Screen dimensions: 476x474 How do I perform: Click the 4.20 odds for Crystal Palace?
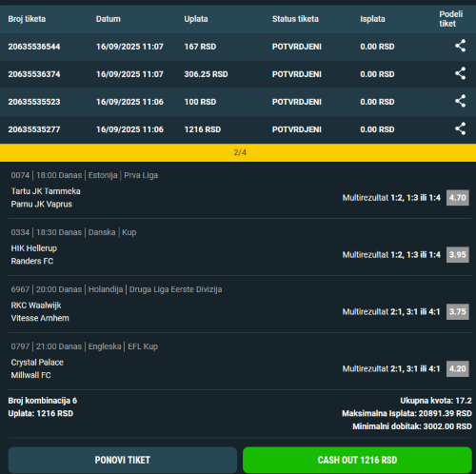(x=457, y=368)
